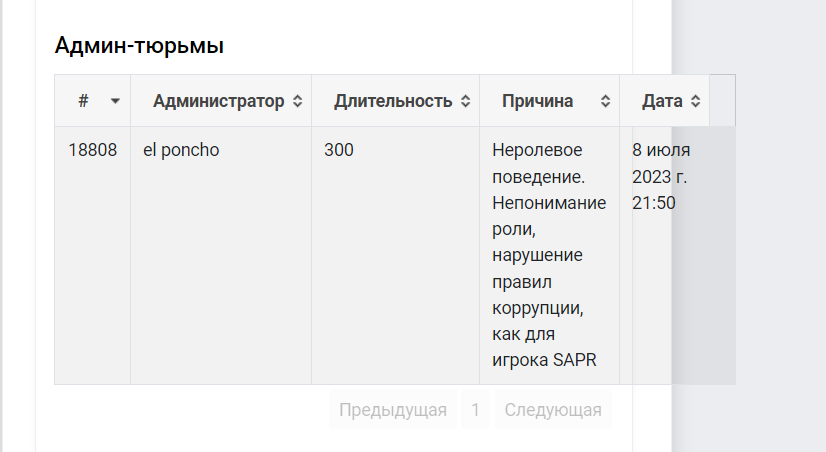This screenshot has height=452, width=826.
Task: Open page 1 in pagination
Action: point(475,409)
